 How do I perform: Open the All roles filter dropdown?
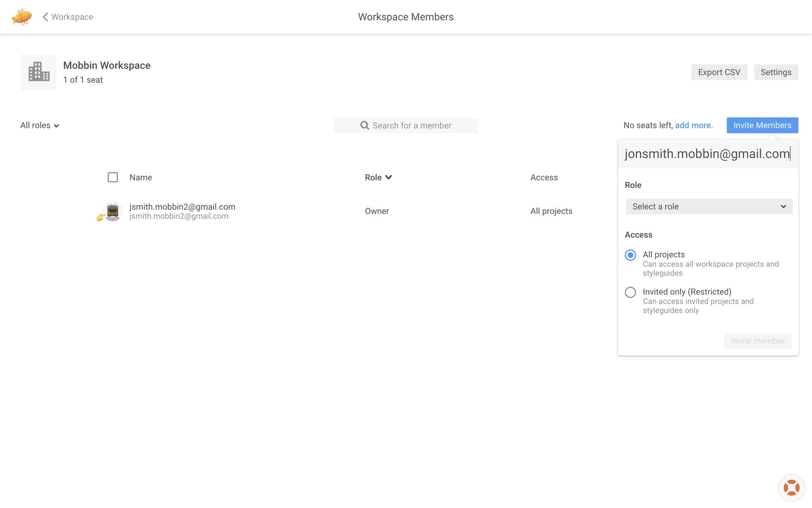(x=40, y=125)
